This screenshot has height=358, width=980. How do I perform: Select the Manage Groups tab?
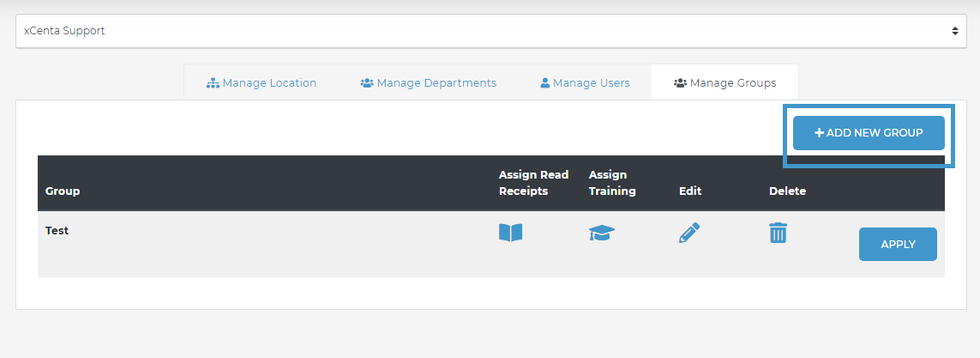pyautogui.click(x=725, y=82)
